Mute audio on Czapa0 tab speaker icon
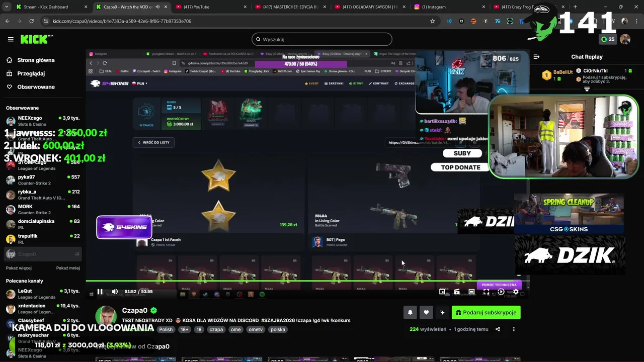 coord(157,7)
